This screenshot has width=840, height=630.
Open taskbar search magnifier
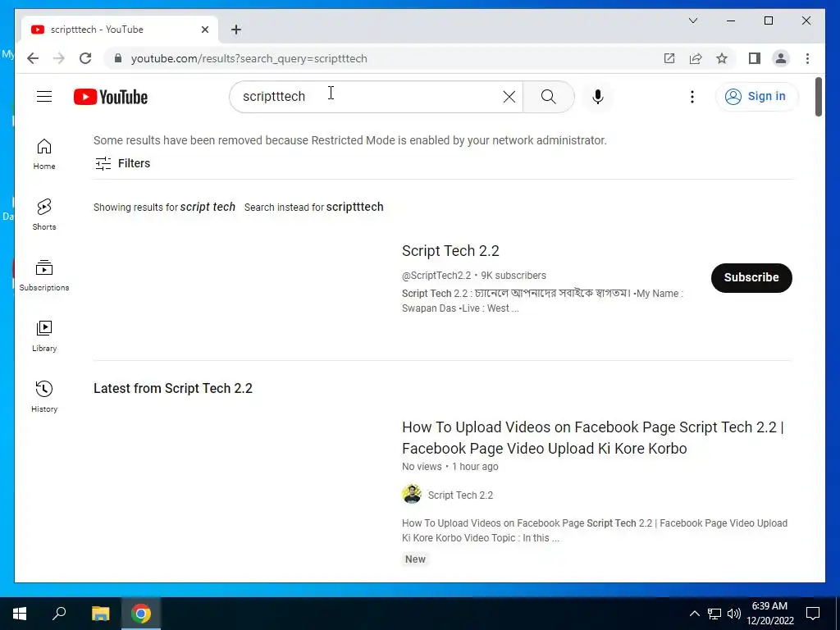pos(59,614)
